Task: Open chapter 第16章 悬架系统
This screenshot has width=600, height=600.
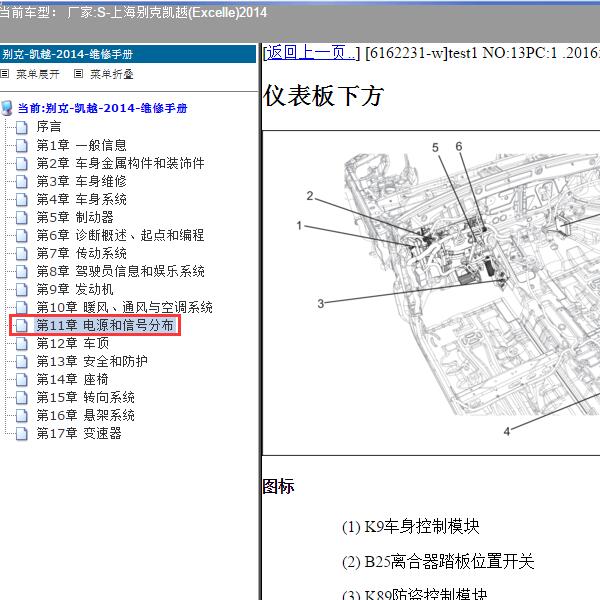Action: (x=86, y=416)
